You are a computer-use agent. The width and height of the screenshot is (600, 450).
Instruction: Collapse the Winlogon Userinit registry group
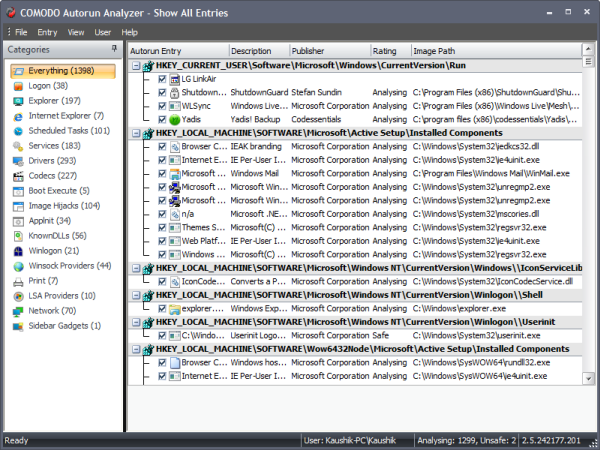pyautogui.click(x=137, y=323)
